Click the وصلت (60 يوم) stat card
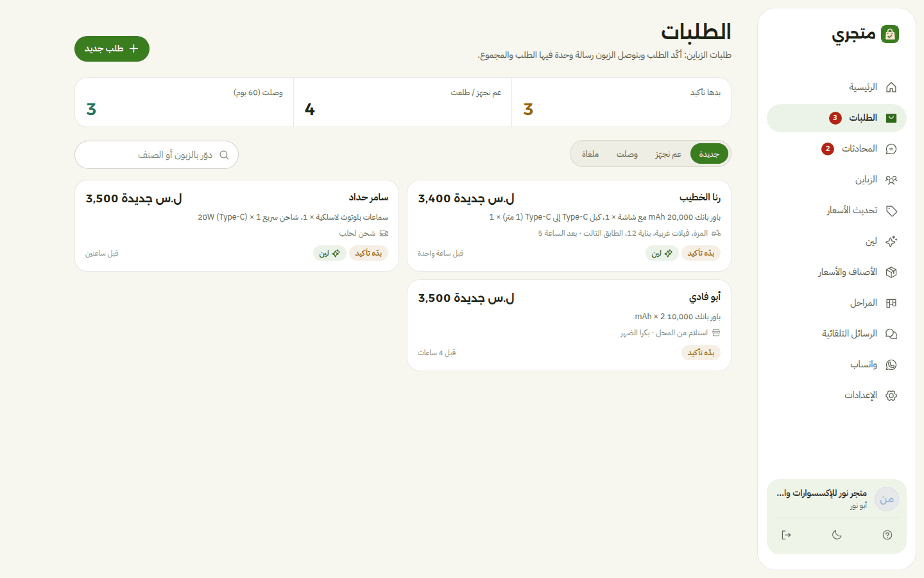 click(x=184, y=102)
